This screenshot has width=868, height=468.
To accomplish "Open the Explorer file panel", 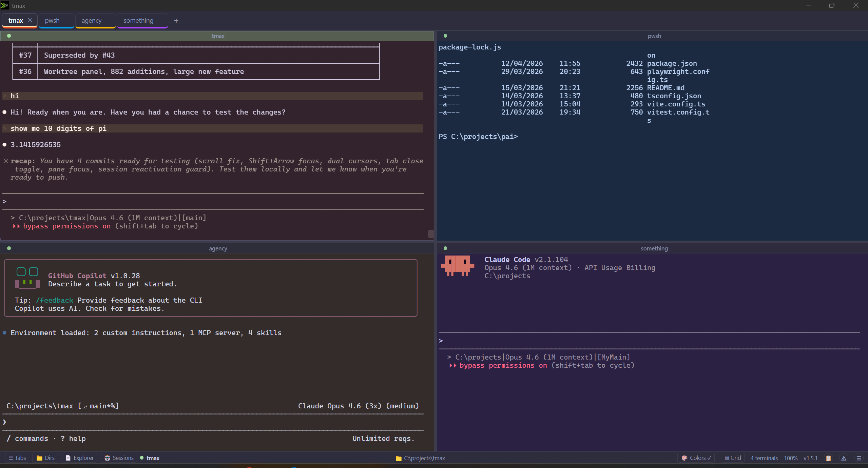I will (x=79, y=458).
